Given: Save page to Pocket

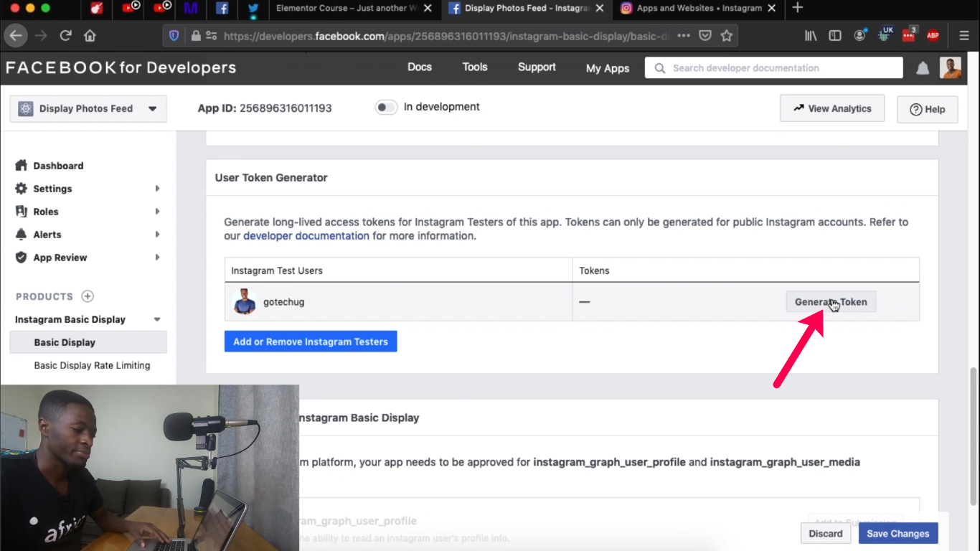Looking at the screenshot, I should click(705, 35).
